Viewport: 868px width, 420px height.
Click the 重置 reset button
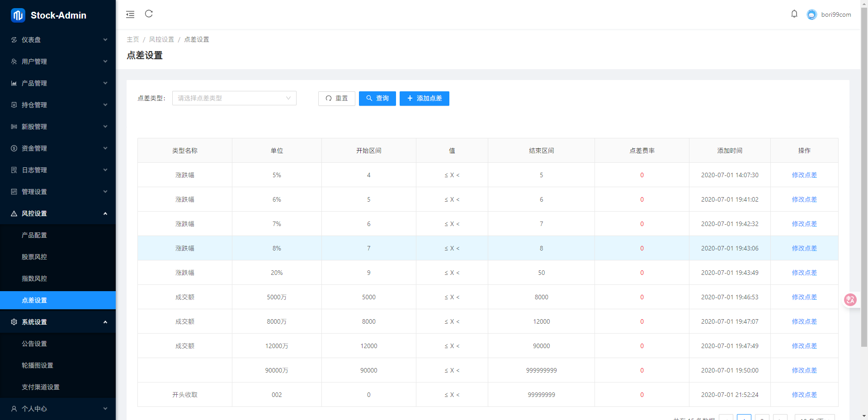click(x=337, y=99)
